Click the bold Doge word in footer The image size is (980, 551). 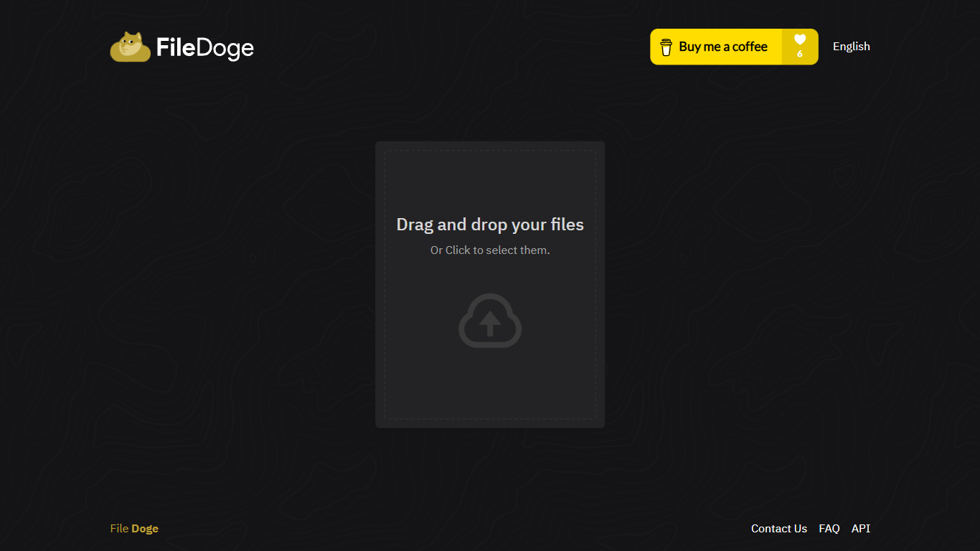145,529
